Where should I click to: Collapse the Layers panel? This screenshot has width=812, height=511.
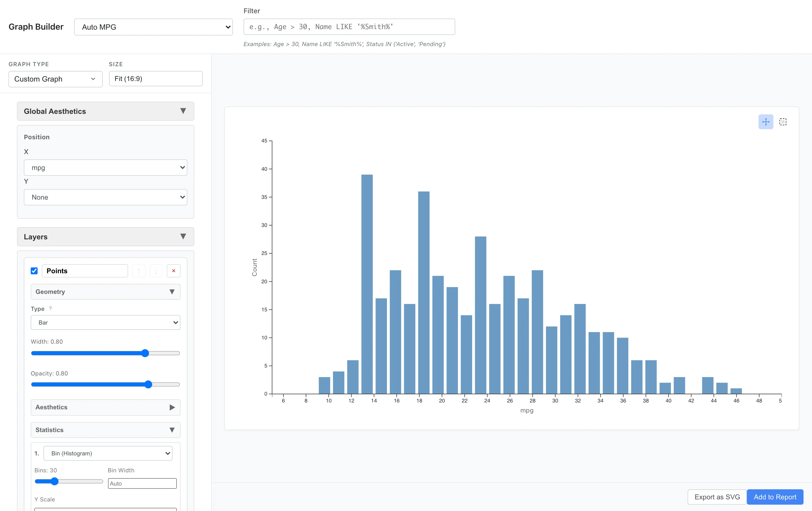point(183,236)
